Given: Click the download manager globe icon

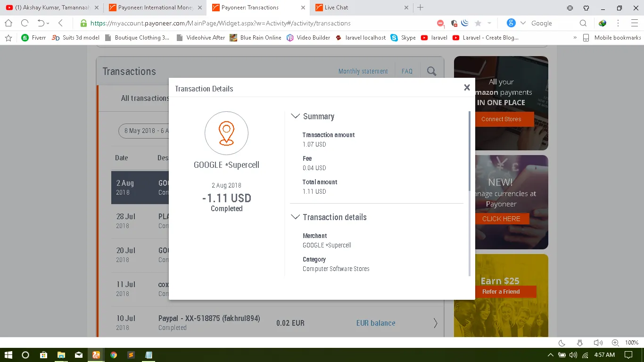Looking at the screenshot, I should (603, 23).
